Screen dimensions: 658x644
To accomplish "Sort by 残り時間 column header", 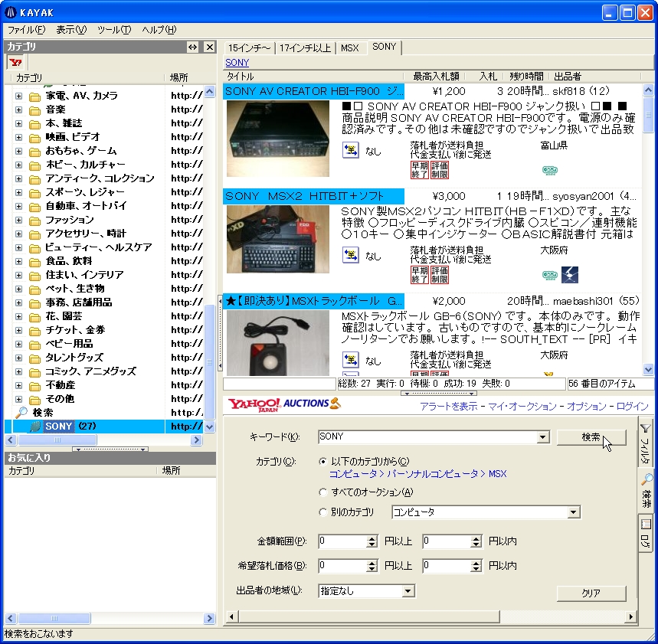I will point(525,77).
